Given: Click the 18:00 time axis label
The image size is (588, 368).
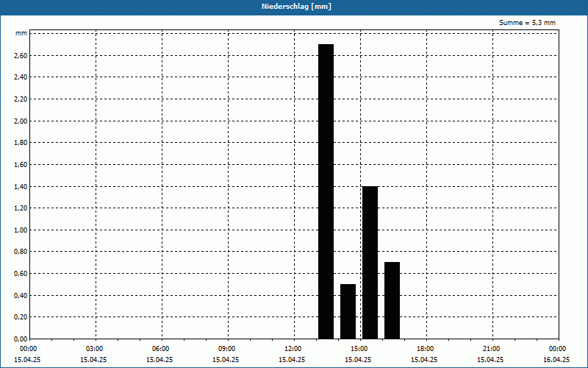Looking at the screenshot, I should pyautogui.click(x=426, y=349).
